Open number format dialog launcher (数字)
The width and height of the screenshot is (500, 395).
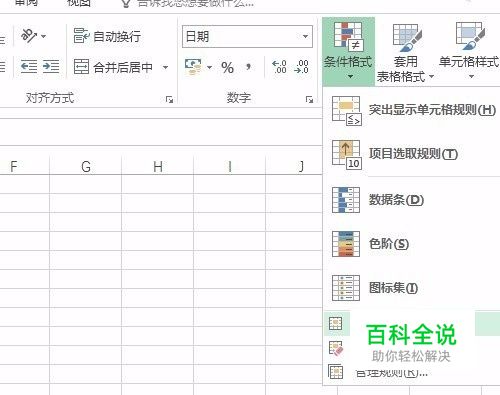(310, 99)
